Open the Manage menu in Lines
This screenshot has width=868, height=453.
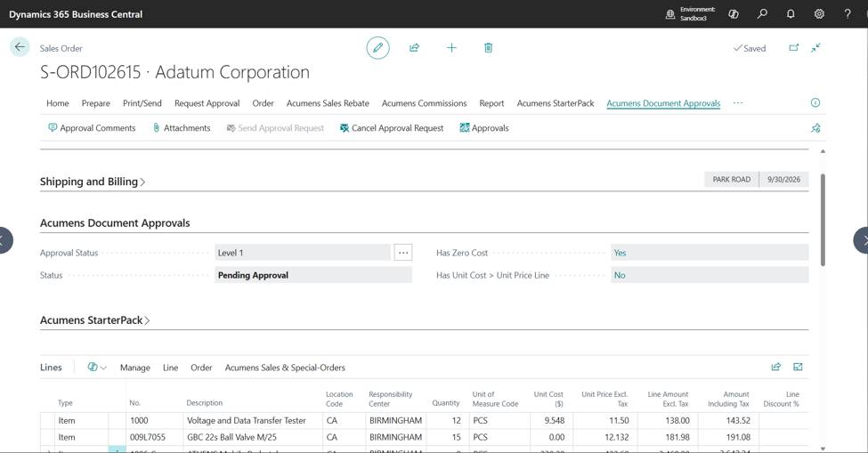135,368
